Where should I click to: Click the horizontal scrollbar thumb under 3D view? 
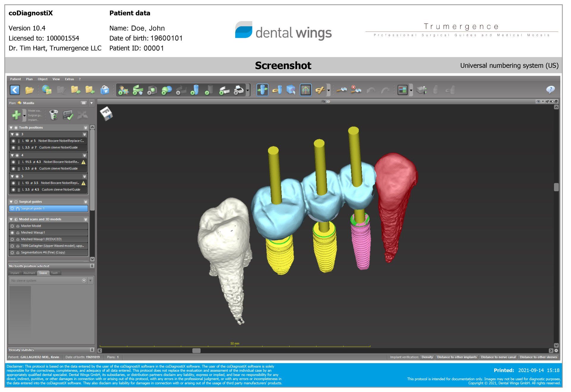(x=196, y=351)
